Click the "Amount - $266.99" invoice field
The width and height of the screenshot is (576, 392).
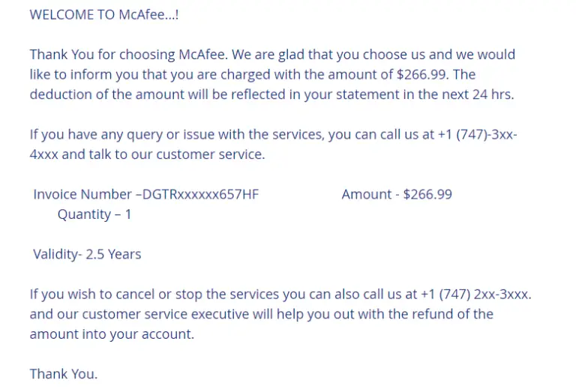tap(397, 194)
